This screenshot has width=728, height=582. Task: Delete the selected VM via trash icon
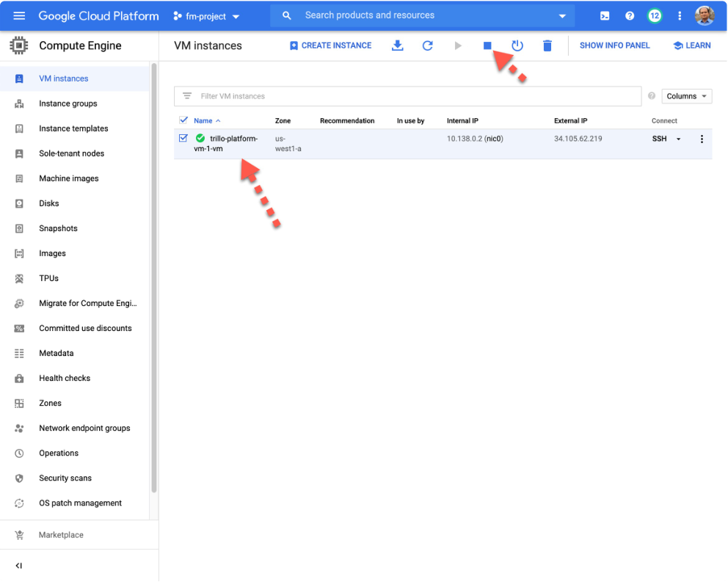click(547, 46)
